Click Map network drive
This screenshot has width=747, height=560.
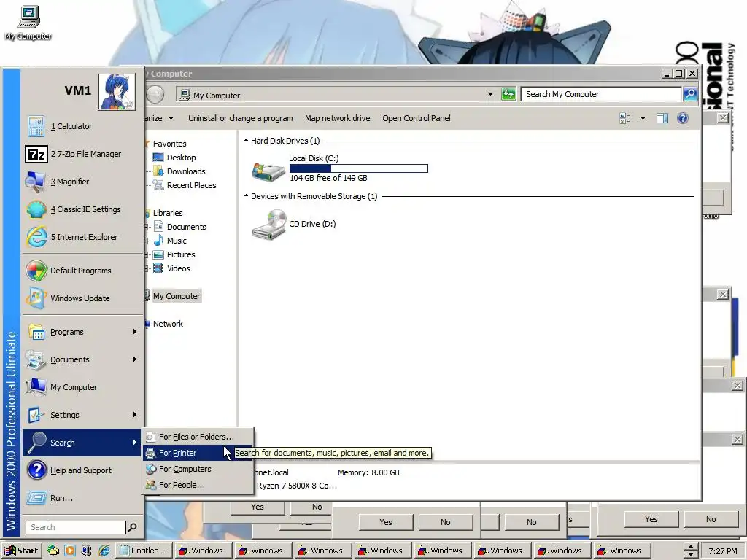coord(337,118)
